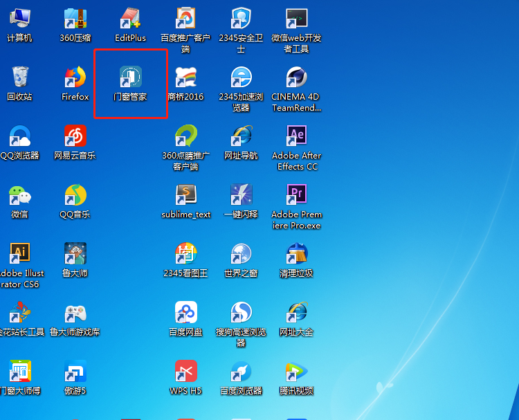Image resolution: width=519 pixels, height=420 pixels.
Task: Select the 商桥2016 shortcut
Action: click(185, 77)
